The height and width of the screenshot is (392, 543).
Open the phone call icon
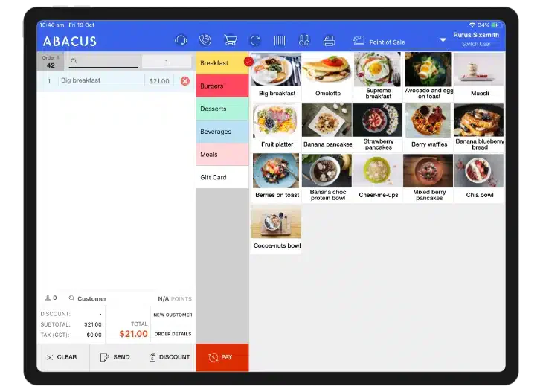click(205, 40)
